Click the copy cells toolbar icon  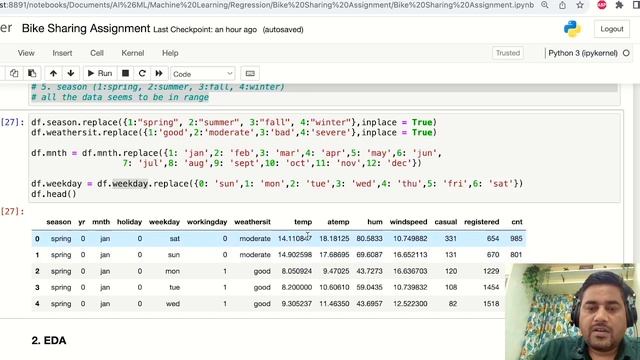coord(14,73)
